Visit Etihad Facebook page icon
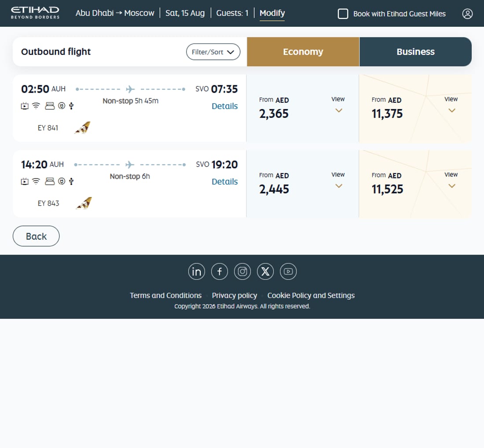 point(220,271)
